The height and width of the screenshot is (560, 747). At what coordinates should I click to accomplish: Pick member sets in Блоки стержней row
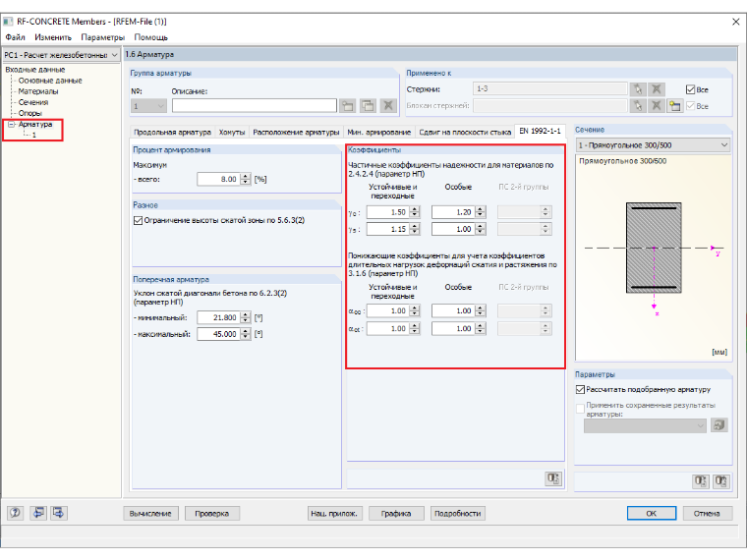[638, 106]
